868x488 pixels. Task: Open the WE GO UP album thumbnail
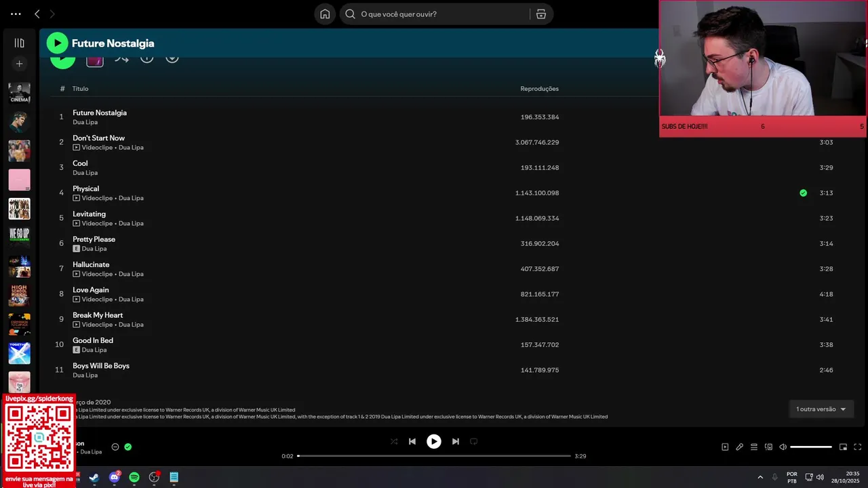tap(19, 237)
